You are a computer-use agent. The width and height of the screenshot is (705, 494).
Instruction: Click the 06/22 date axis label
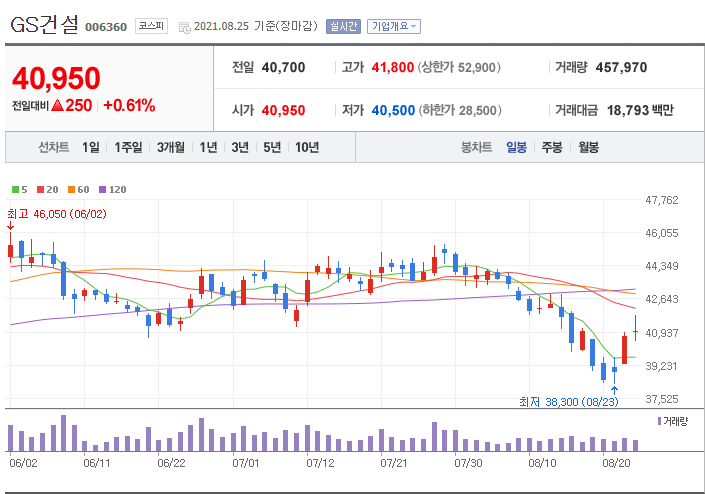[x=171, y=463]
